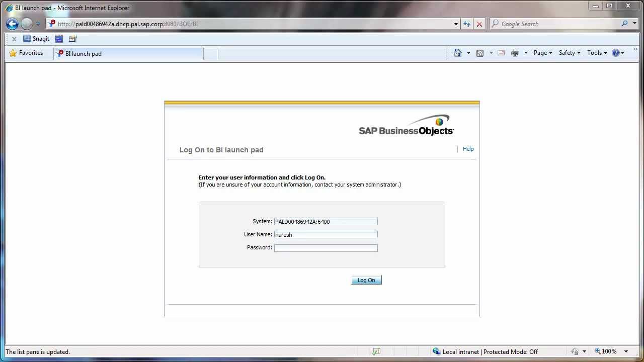The image size is (644, 362).
Task: Stop loading with the red X icon
Action: (479, 24)
